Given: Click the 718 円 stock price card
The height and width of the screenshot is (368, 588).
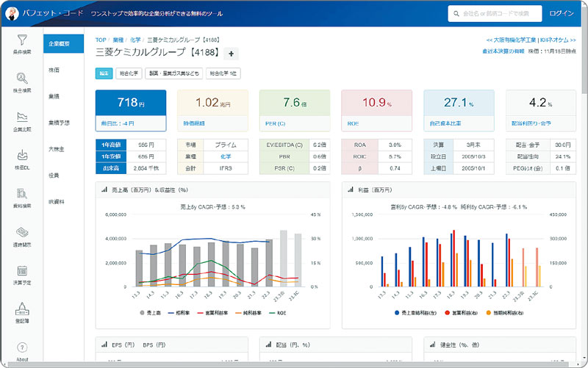Looking at the screenshot, I should tap(131, 111).
